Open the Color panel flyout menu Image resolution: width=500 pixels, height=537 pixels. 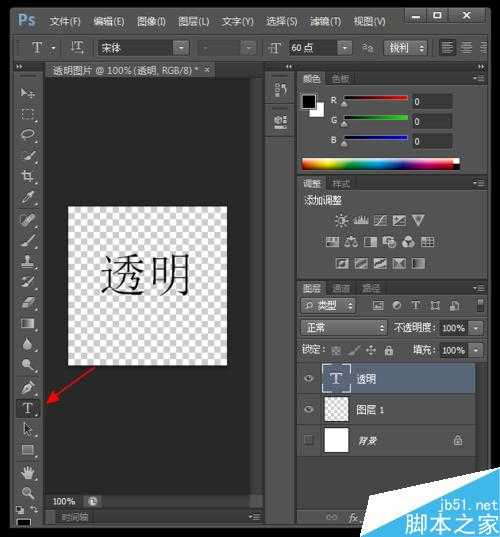click(x=479, y=78)
